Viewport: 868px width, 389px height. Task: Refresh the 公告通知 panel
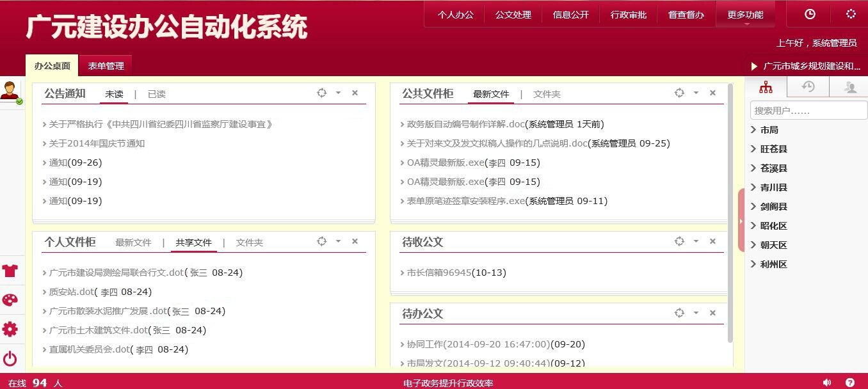(322, 93)
